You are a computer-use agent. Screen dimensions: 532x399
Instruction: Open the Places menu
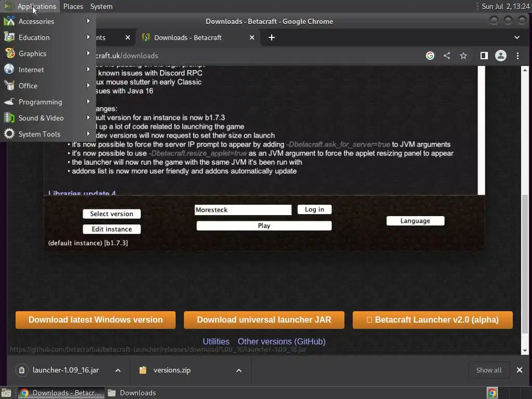point(73,6)
